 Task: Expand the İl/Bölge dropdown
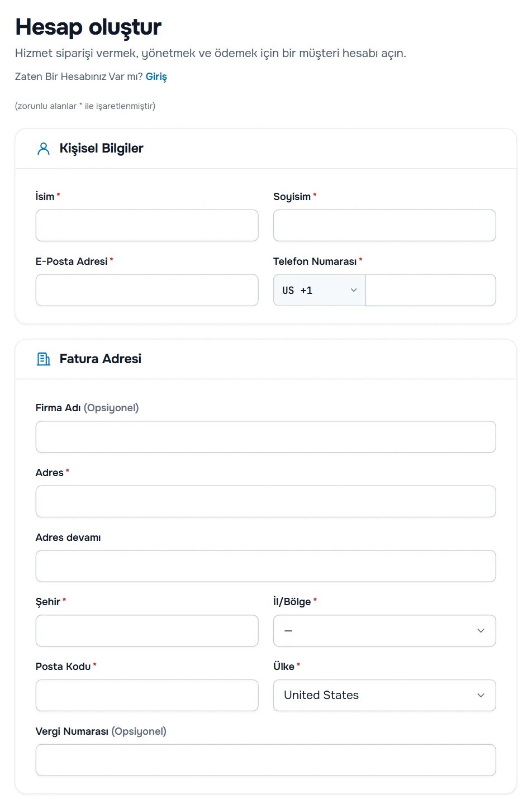click(384, 631)
